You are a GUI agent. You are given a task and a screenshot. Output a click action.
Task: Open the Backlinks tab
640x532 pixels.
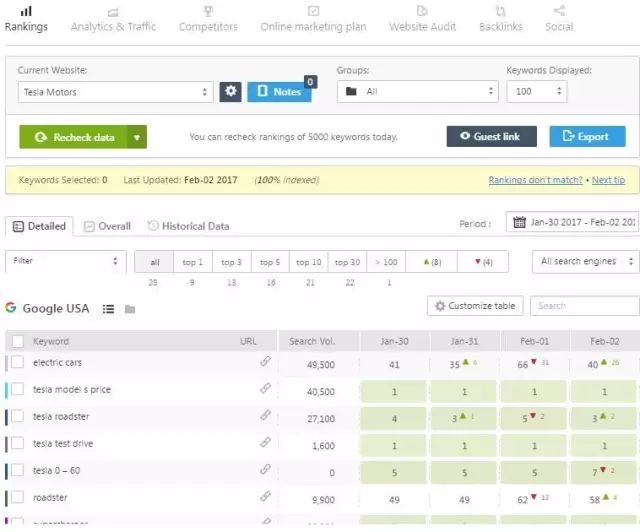[x=500, y=19]
